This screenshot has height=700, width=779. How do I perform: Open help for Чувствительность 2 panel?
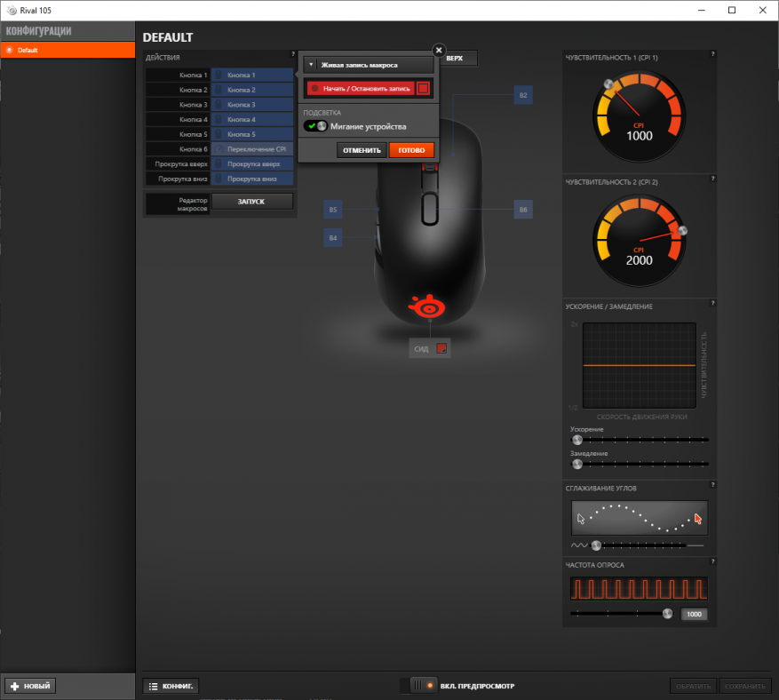(712, 179)
